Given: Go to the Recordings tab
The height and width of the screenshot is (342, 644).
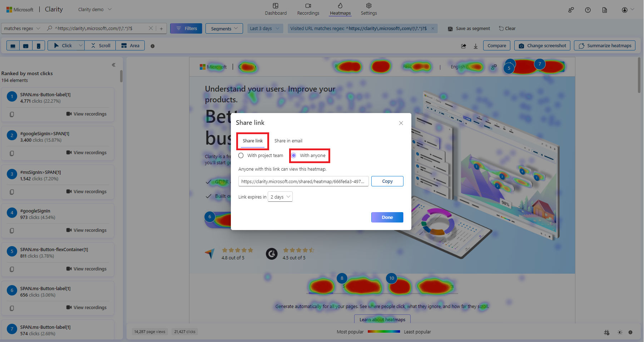Looking at the screenshot, I should coord(308,9).
